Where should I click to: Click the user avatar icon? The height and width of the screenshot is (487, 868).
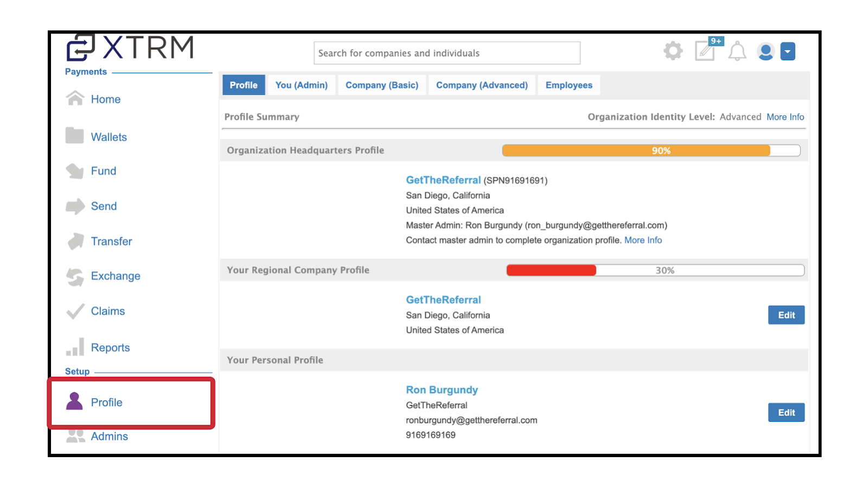[765, 52]
